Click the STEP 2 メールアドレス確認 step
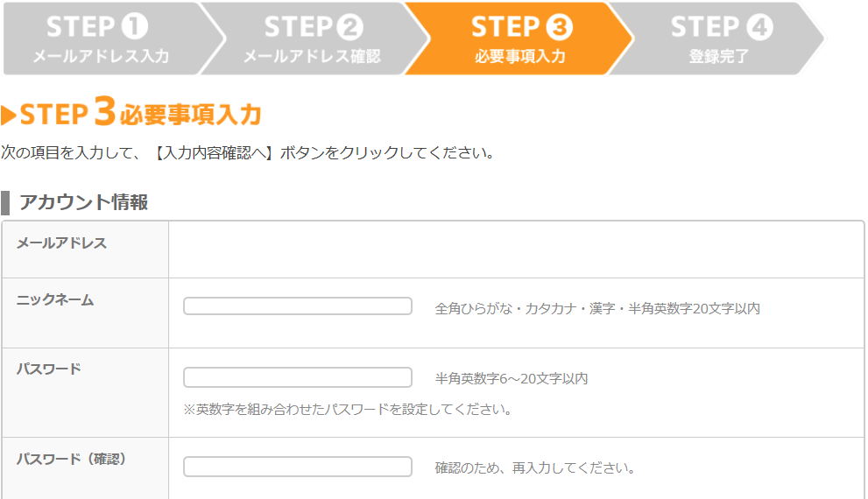The image size is (868, 499). coord(313,39)
